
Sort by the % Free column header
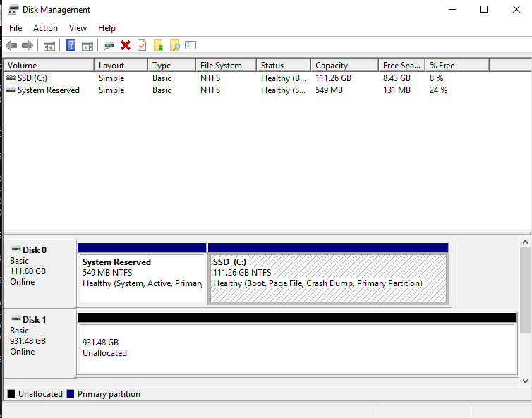click(x=457, y=65)
